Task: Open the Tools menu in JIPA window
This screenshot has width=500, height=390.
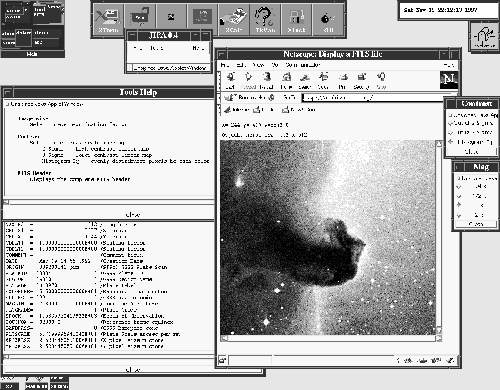Action: pyautogui.click(x=156, y=48)
